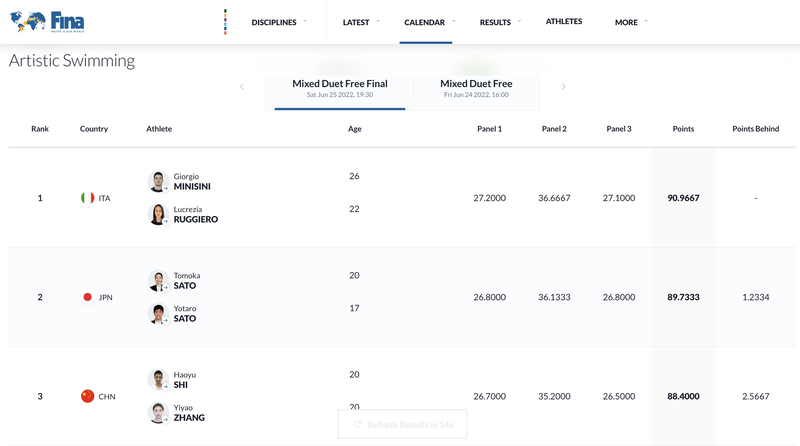Viewport: 800px width, 446px height.
Task: Select the Mixed Duet Free Final tab
Action: click(340, 89)
